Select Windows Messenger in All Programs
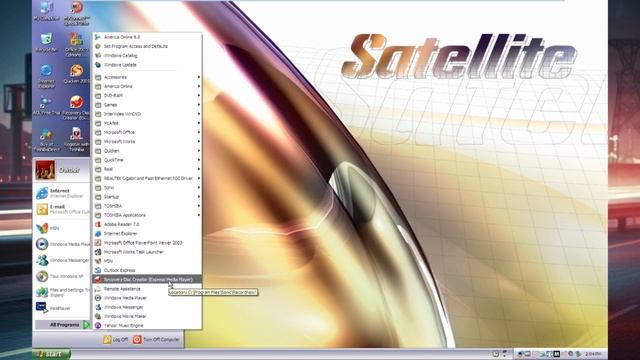The width and height of the screenshot is (640, 360). point(147,307)
